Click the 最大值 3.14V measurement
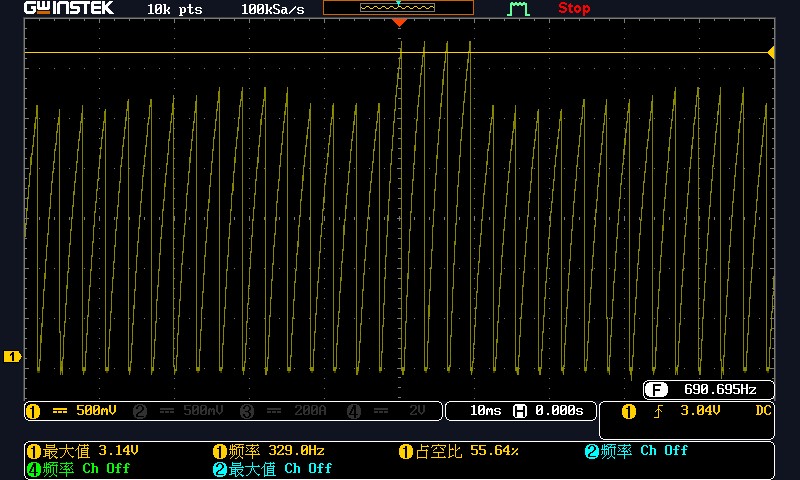The width and height of the screenshot is (800, 480). 83,451
